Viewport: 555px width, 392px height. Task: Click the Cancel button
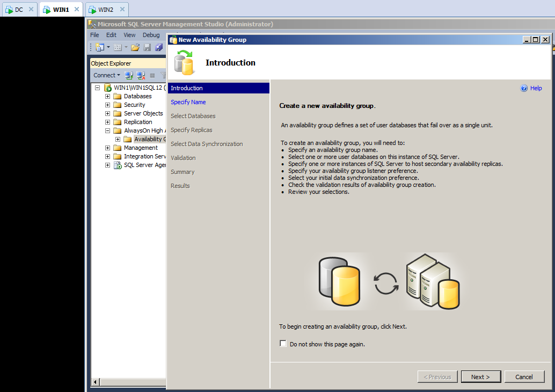[x=524, y=377]
